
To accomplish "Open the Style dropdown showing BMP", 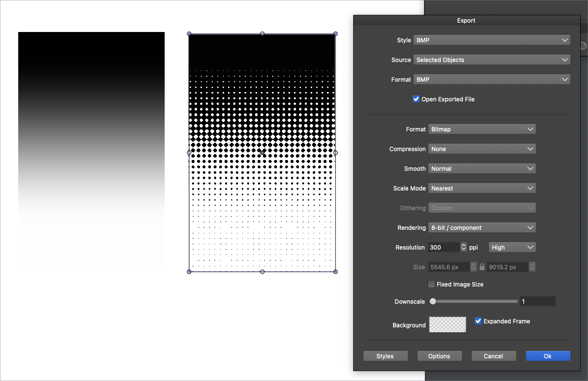I will (491, 40).
